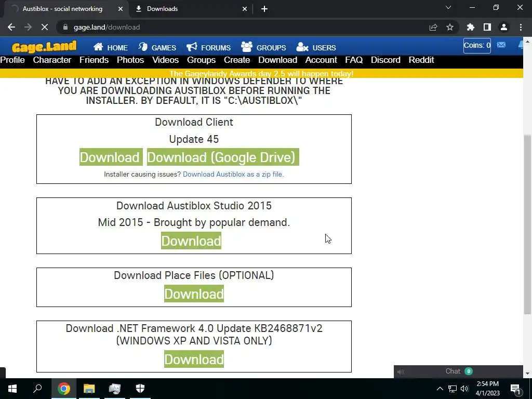Download the Update 45 client
The width and height of the screenshot is (532, 399).
(x=111, y=157)
